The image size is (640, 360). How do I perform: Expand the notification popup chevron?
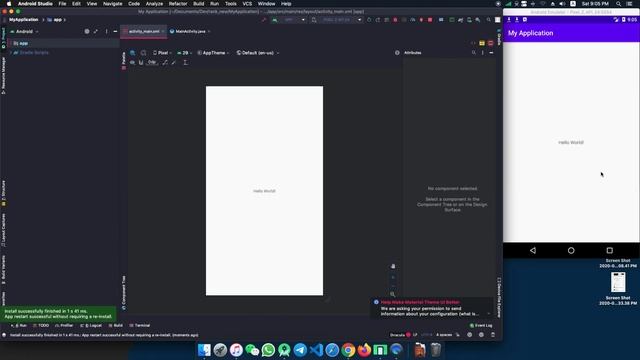(x=489, y=314)
